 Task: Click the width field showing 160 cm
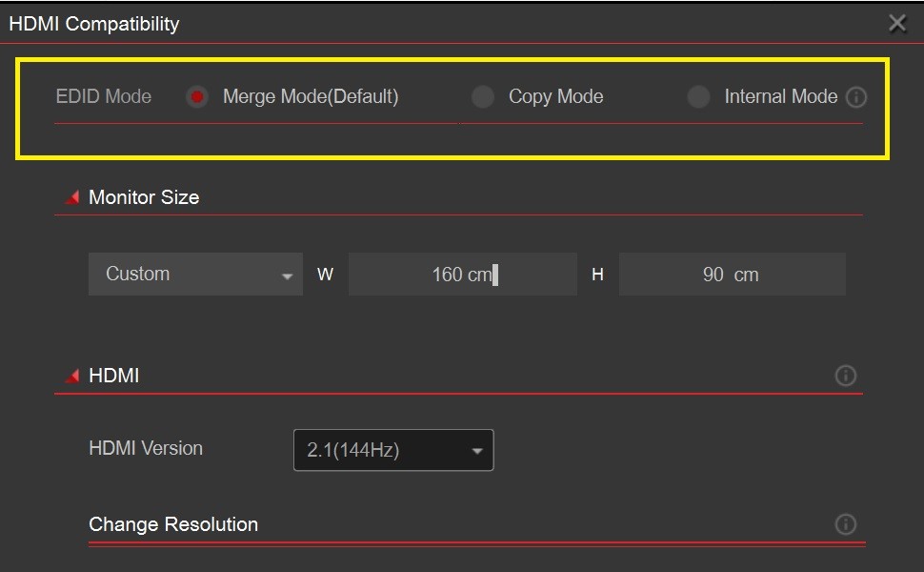coord(462,275)
